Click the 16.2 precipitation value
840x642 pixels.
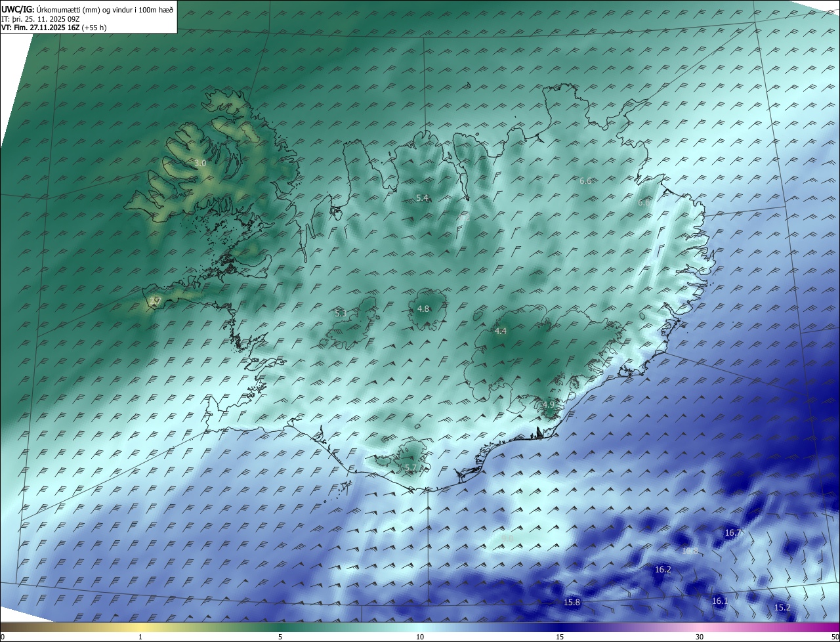[x=663, y=569]
